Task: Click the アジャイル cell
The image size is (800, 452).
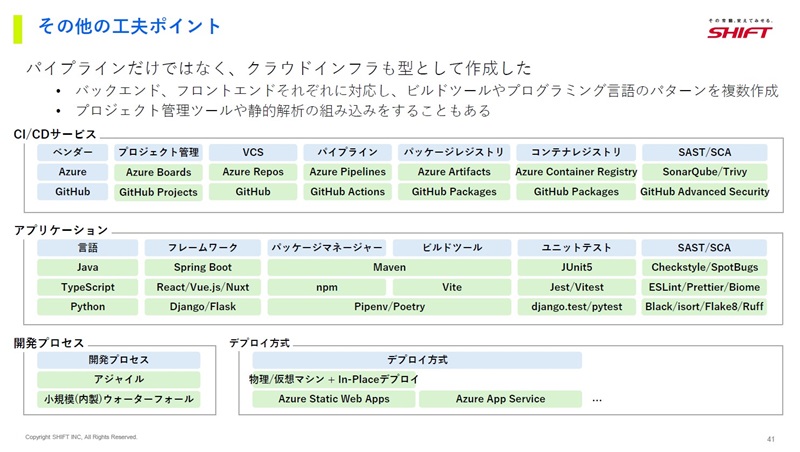Action: pyautogui.click(x=118, y=380)
